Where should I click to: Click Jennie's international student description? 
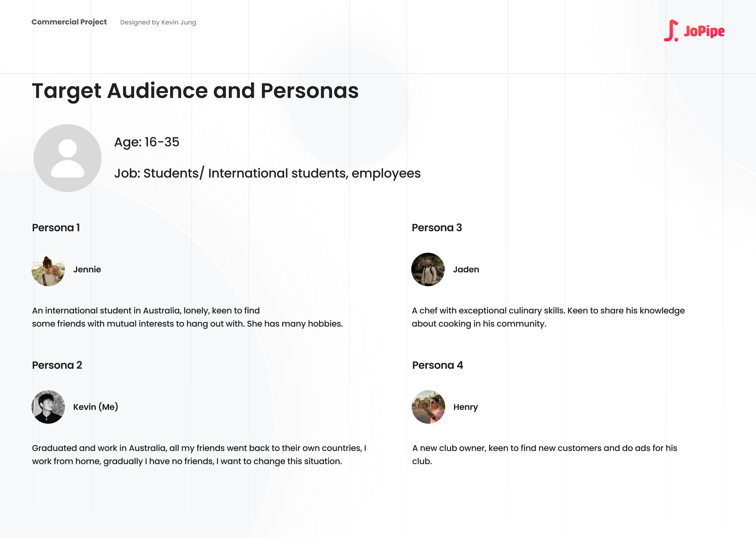187,317
